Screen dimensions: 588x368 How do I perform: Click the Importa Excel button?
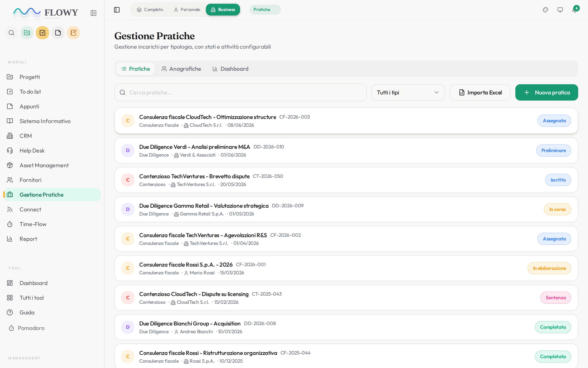click(x=480, y=92)
